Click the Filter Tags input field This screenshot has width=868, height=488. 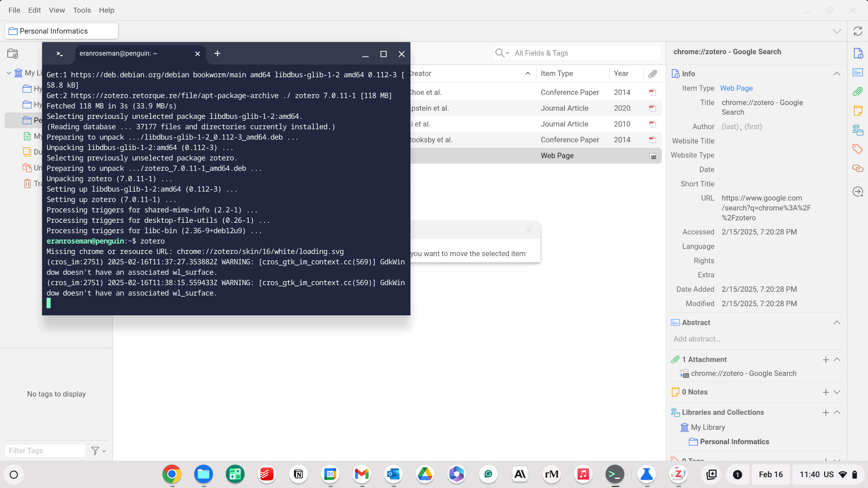click(x=45, y=451)
